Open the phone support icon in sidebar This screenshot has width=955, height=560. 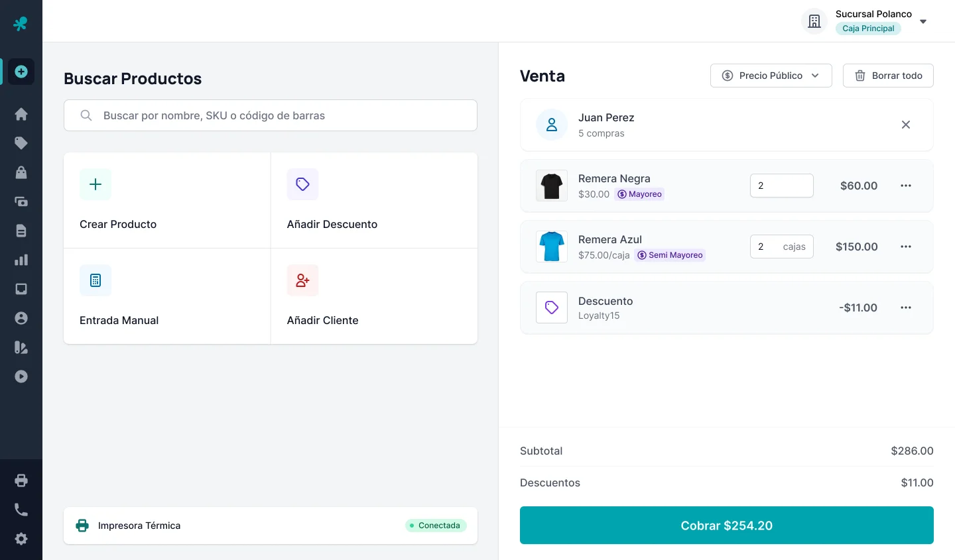[x=21, y=510]
